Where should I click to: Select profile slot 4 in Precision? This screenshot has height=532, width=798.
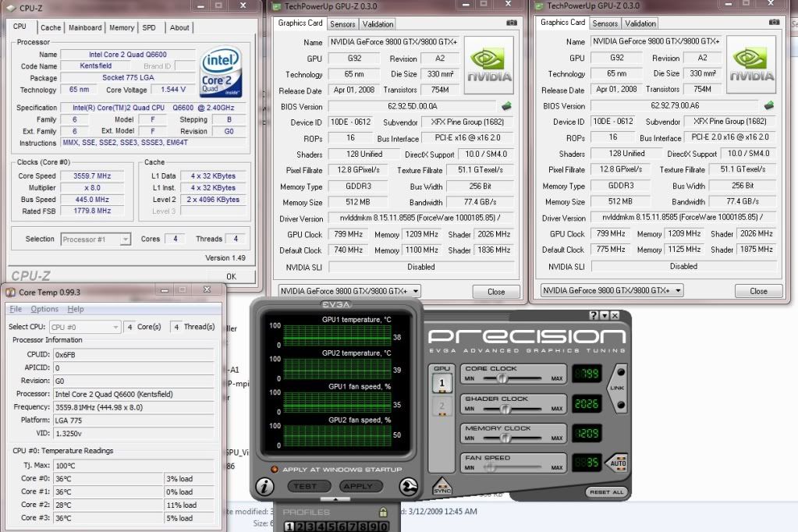tap(321, 527)
